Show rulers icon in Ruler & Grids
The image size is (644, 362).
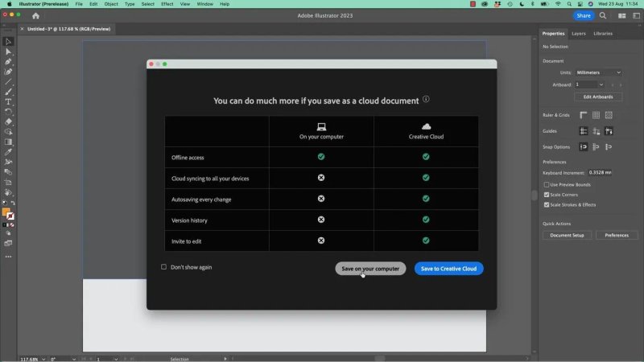[583, 115]
